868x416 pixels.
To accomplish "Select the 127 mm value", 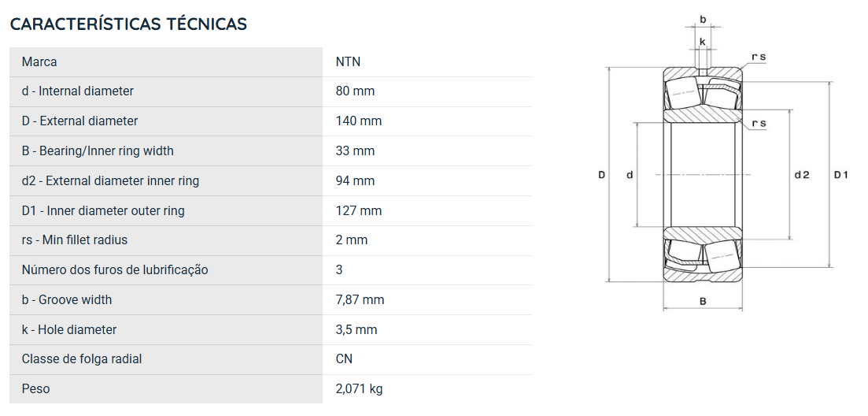I will click(x=359, y=210).
